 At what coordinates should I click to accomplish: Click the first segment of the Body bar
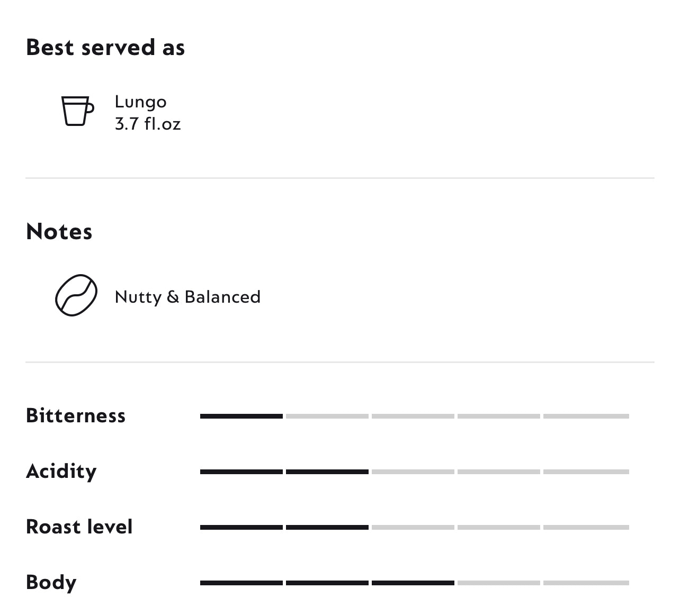tap(241, 583)
